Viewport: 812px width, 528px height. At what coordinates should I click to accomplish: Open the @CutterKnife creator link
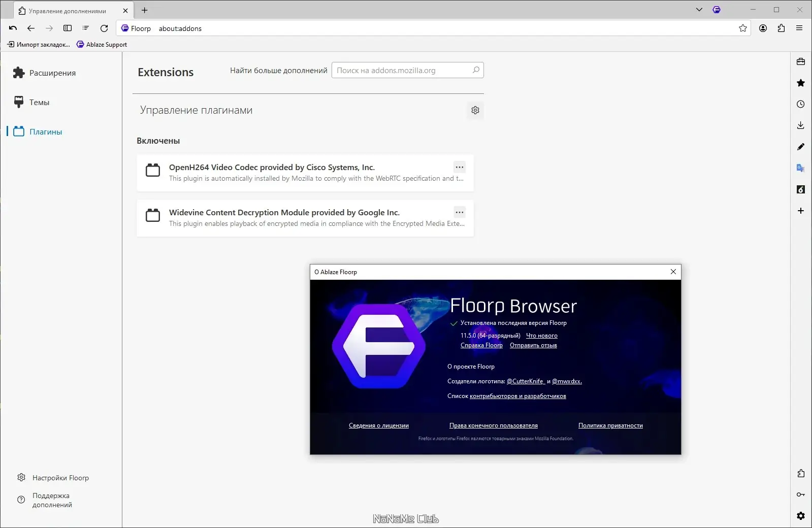(526, 381)
